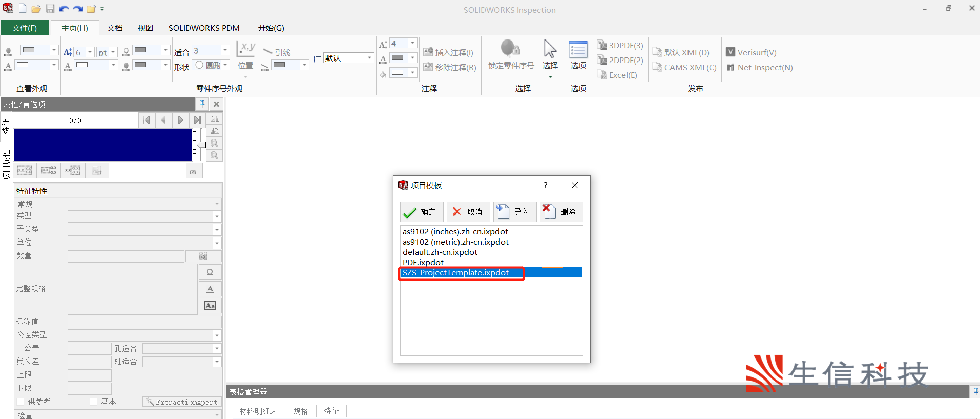Image resolution: width=980 pixels, height=419 pixels.
Task: Click the zoom out magnifier icon
Action: 215,155
